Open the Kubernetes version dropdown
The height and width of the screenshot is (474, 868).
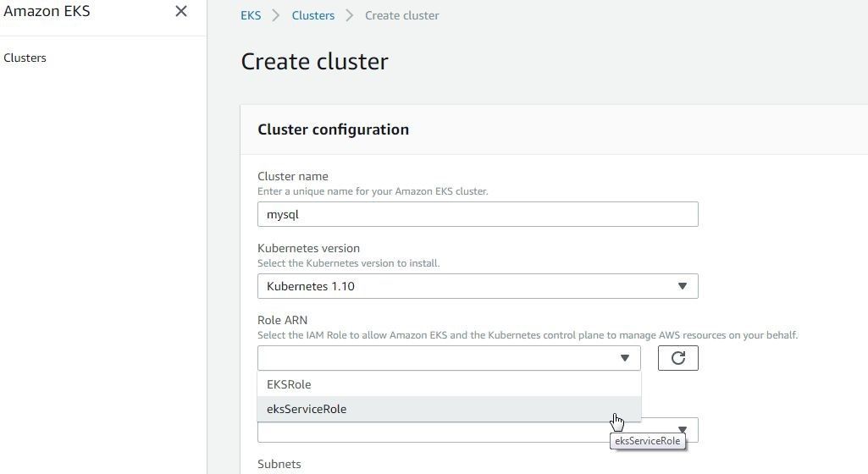pyautogui.click(x=478, y=286)
